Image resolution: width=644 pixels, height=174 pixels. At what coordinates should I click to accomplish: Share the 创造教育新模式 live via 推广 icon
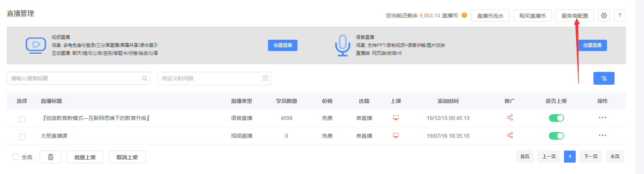point(510,118)
